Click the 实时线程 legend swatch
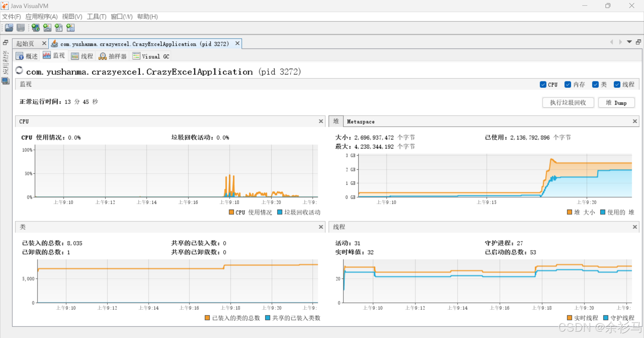The width and height of the screenshot is (644, 338). [569, 318]
